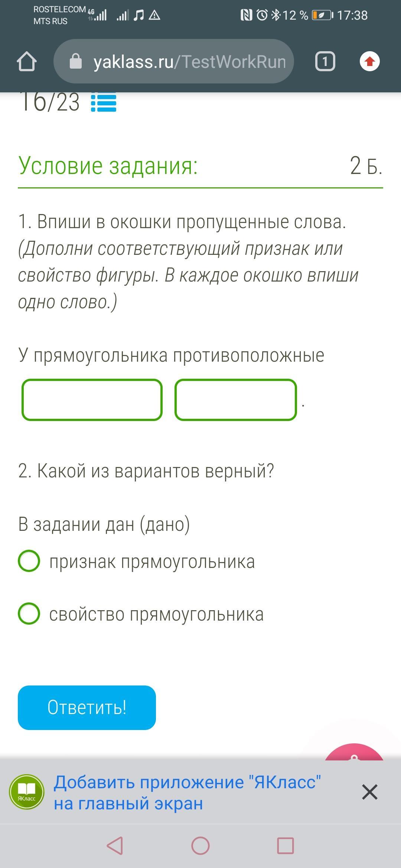This screenshot has height=868, width=401.
Task: Tap the yaklass.ru address bar
Action: tap(189, 62)
